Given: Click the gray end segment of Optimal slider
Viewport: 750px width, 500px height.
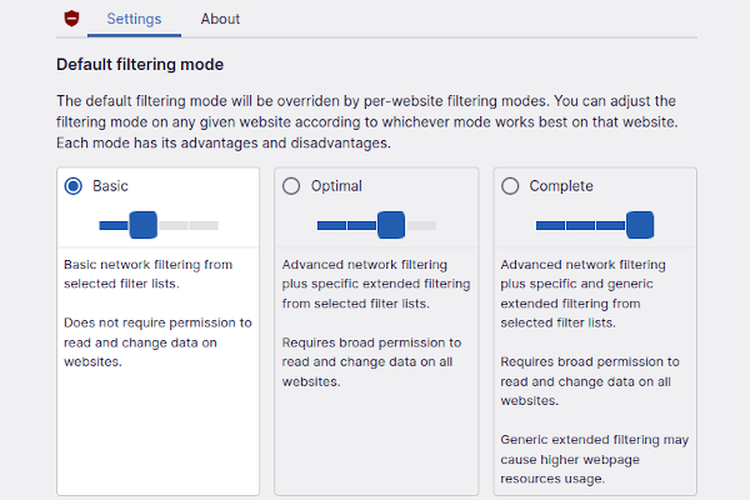Looking at the screenshot, I should coord(422,225).
